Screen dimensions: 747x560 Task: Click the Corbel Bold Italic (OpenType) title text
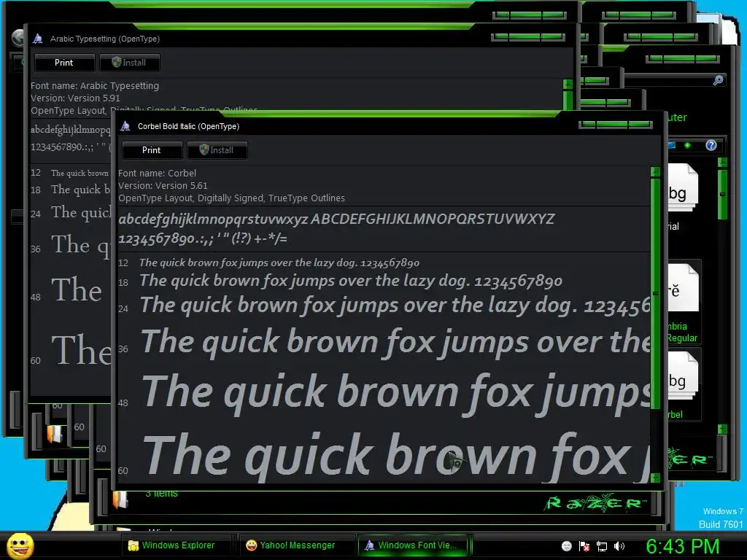tap(189, 126)
